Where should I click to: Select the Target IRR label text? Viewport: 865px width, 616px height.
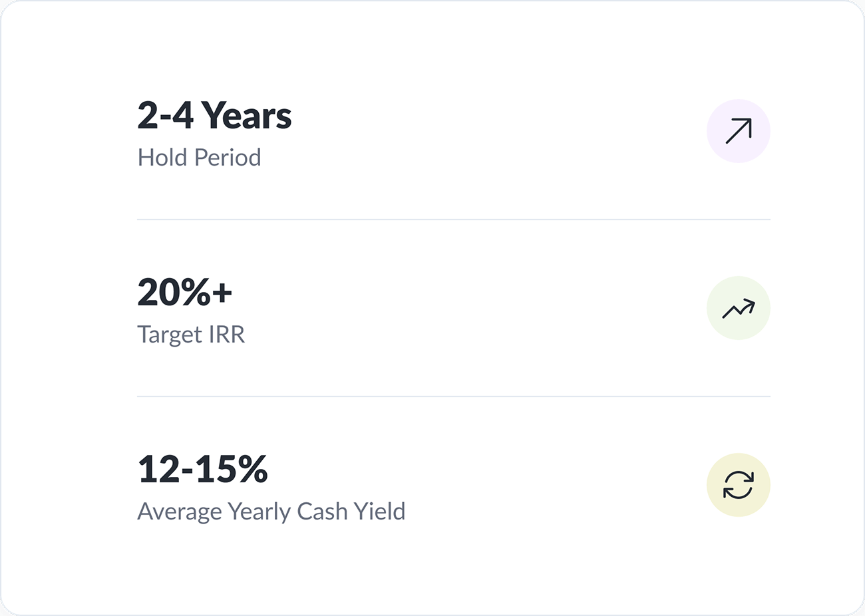[x=191, y=335]
